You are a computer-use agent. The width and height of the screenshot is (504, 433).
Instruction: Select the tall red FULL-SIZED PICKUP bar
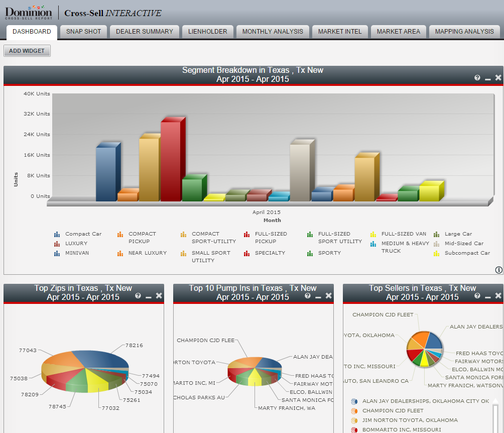[x=173, y=159]
